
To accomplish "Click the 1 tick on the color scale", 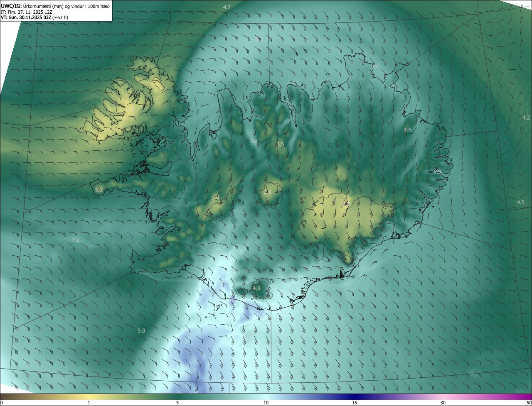I will coord(89,403).
